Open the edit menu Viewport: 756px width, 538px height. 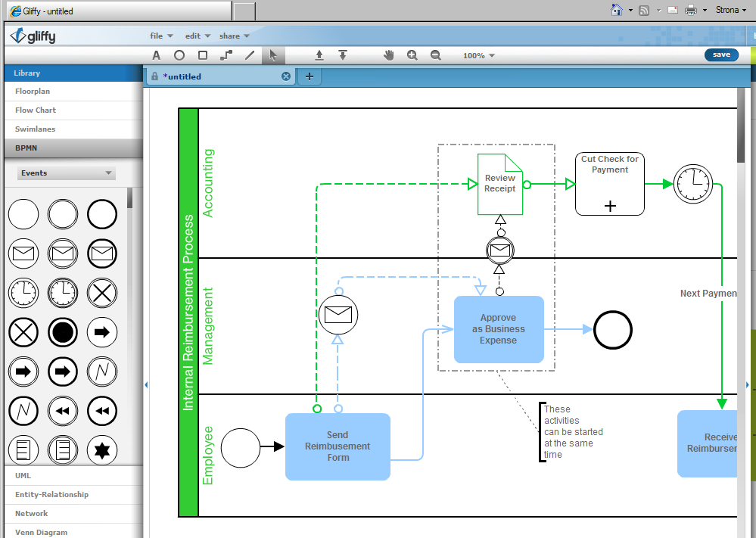[198, 36]
